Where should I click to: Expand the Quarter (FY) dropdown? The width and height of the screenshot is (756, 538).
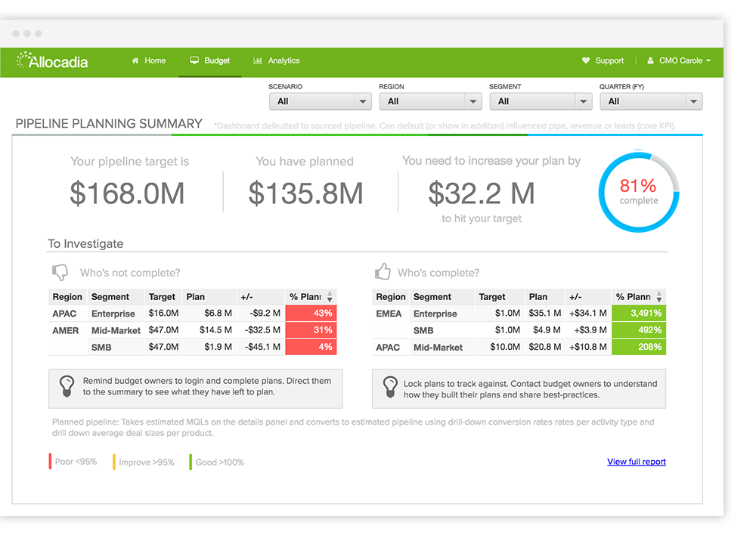tap(652, 101)
